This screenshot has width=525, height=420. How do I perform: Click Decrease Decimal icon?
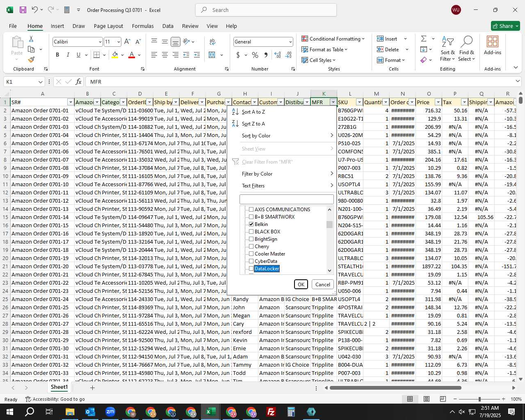click(x=288, y=55)
